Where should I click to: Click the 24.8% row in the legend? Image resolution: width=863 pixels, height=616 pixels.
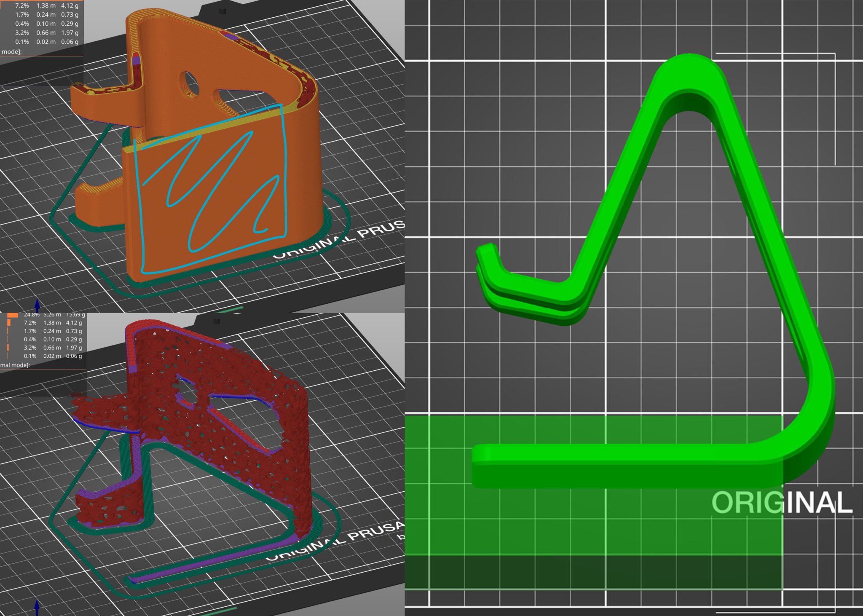32,314
